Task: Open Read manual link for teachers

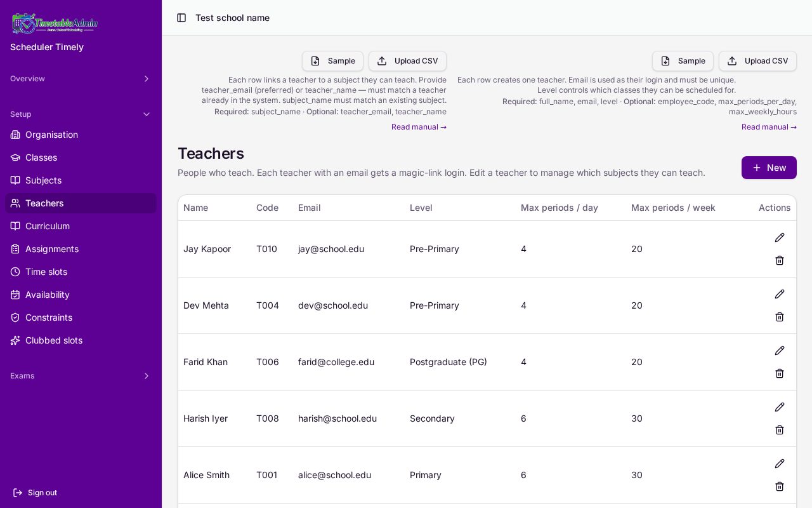Action: tap(769, 127)
